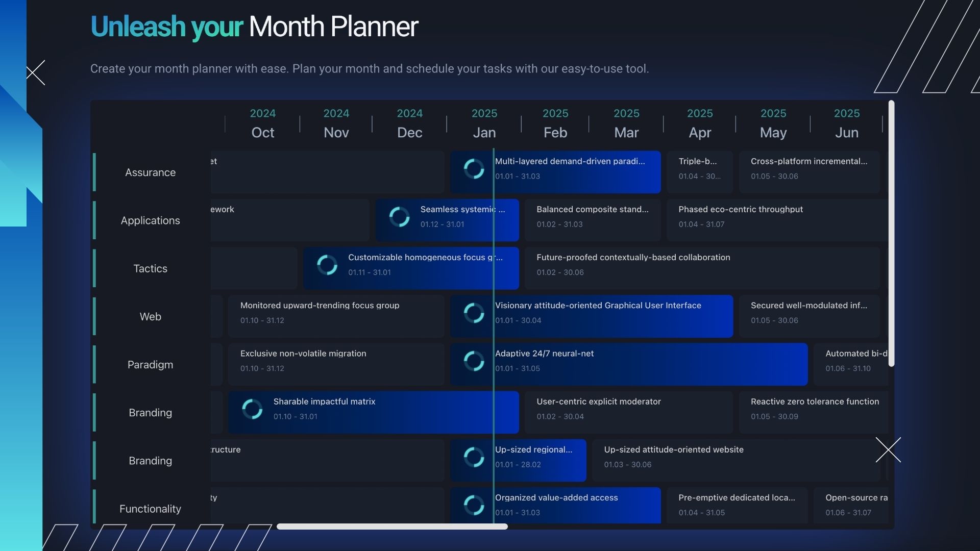
Task: Click the progress spinner on Adaptive 24/7 neural-net
Action: click(474, 361)
